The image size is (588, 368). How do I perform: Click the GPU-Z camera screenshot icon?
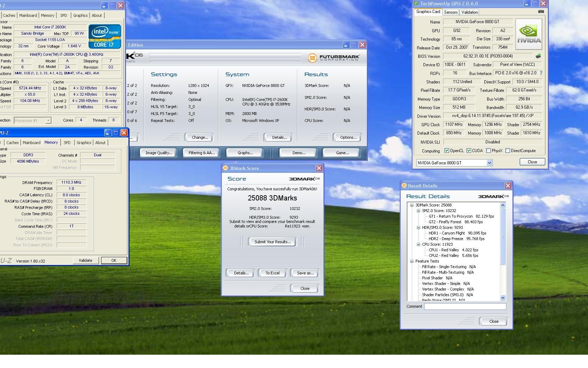pos(541,12)
